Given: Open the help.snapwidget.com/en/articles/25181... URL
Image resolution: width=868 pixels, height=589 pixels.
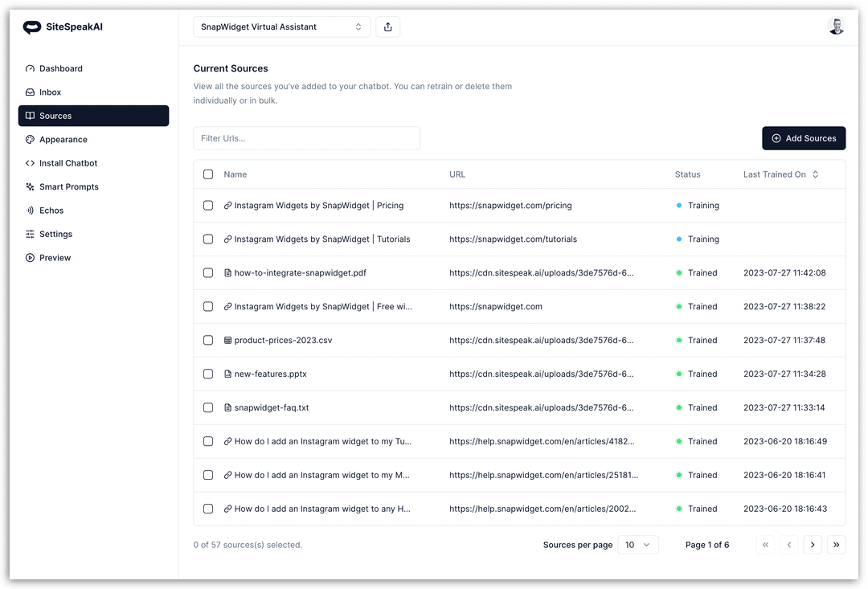Looking at the screenshot, I should coord(543,475).
